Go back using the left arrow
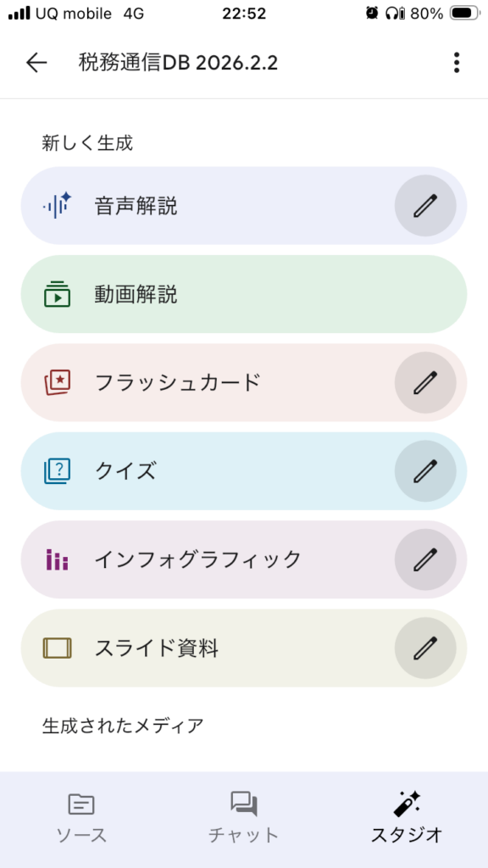The width and height of the screenshot is (488, 868). tap(36, 63)
